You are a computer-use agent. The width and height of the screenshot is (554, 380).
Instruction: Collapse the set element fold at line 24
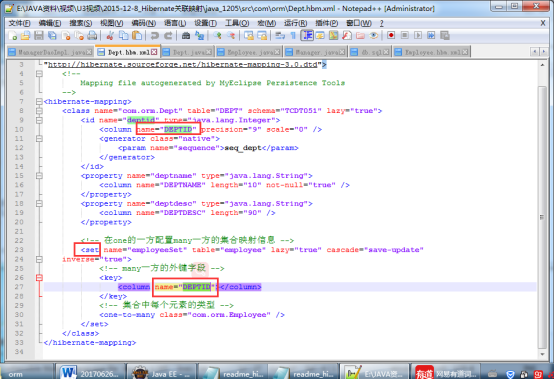[x=39, y=259]
